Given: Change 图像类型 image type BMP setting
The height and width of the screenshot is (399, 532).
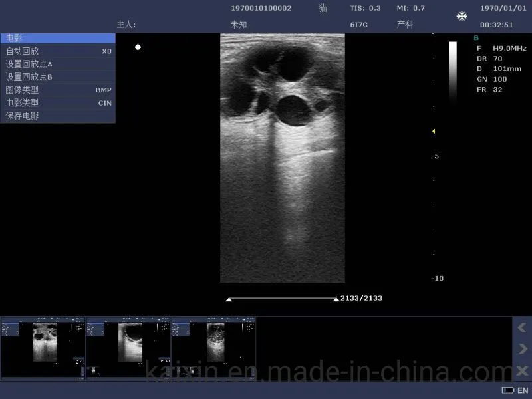Looking at the screenshot, I should click(x=58, y=90).
